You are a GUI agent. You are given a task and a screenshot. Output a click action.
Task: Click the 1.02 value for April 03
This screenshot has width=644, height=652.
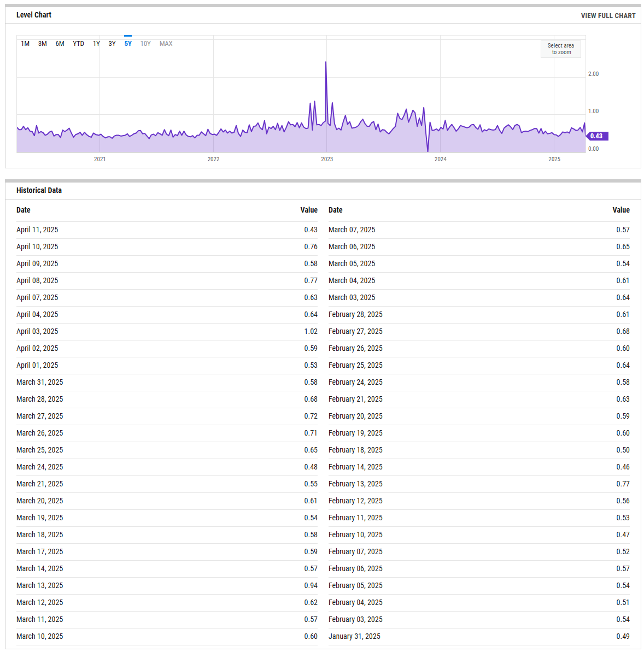[311, 331]
